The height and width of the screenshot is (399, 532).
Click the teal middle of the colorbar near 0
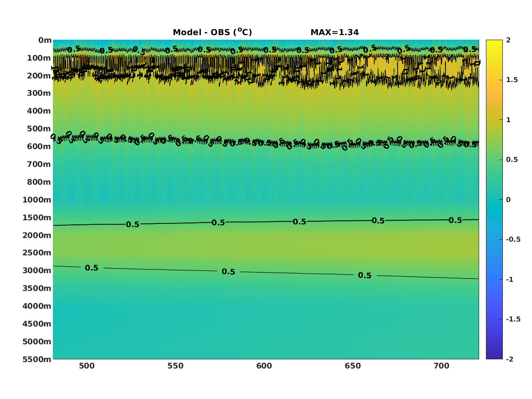click(494, 200)
